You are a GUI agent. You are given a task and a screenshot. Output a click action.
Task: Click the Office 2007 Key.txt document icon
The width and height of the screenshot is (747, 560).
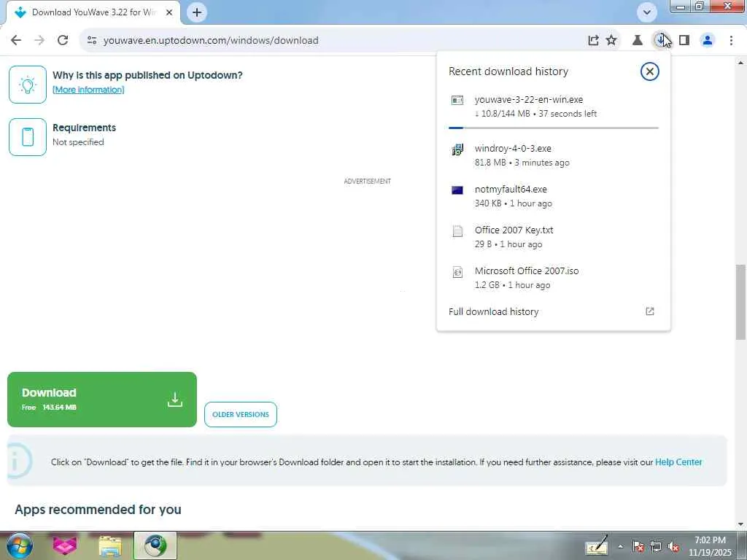[457, 231]
